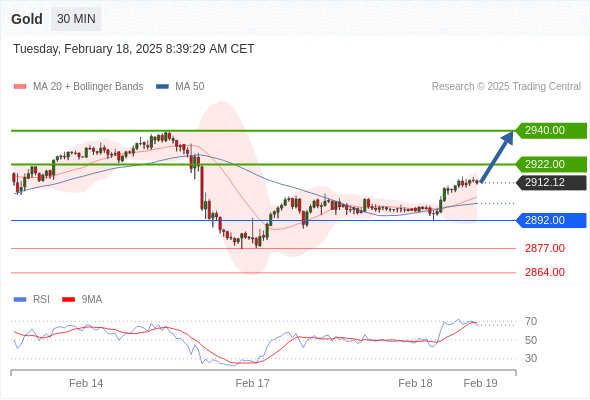The height and width of the screenshot is (400, 590).
Task: Click the Feb 14 date axis label
Action: point(86,383)
